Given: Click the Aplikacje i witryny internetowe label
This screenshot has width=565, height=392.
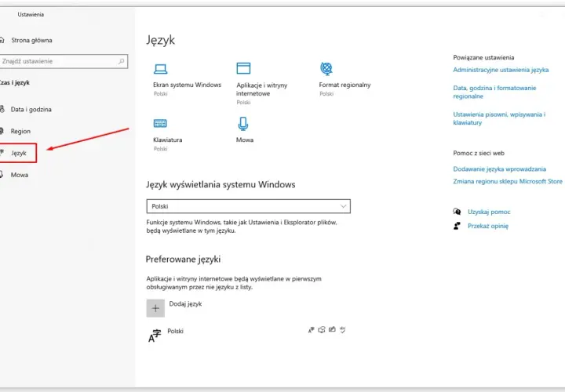Looking at the screenshot, I should [x=261, y=89].
